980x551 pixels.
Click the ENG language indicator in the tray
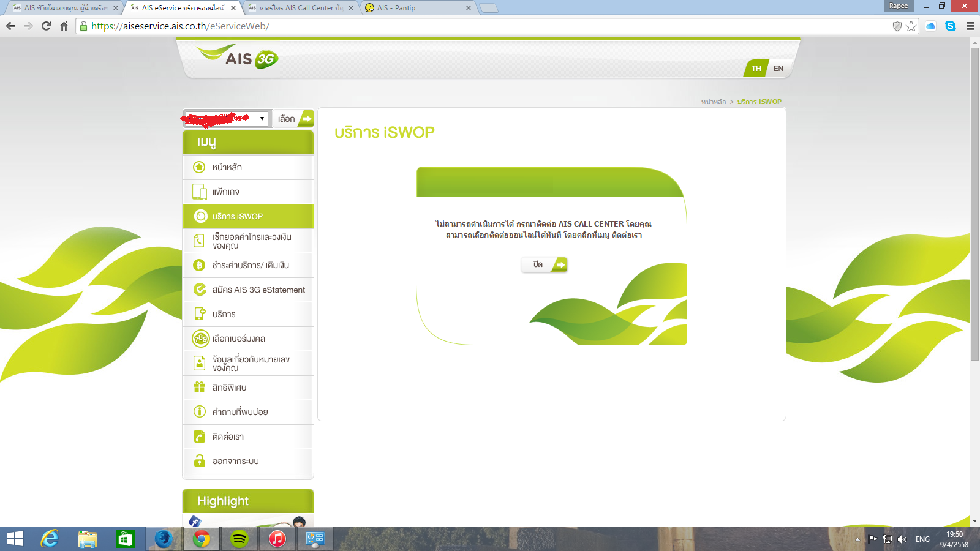pyautogui.click(x=922, y=539)
